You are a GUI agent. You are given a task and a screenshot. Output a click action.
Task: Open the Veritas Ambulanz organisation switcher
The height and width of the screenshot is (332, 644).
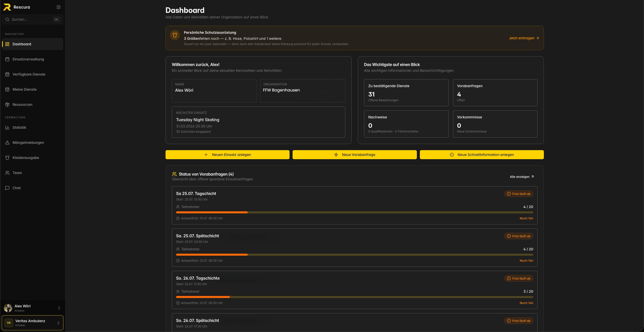32,323
